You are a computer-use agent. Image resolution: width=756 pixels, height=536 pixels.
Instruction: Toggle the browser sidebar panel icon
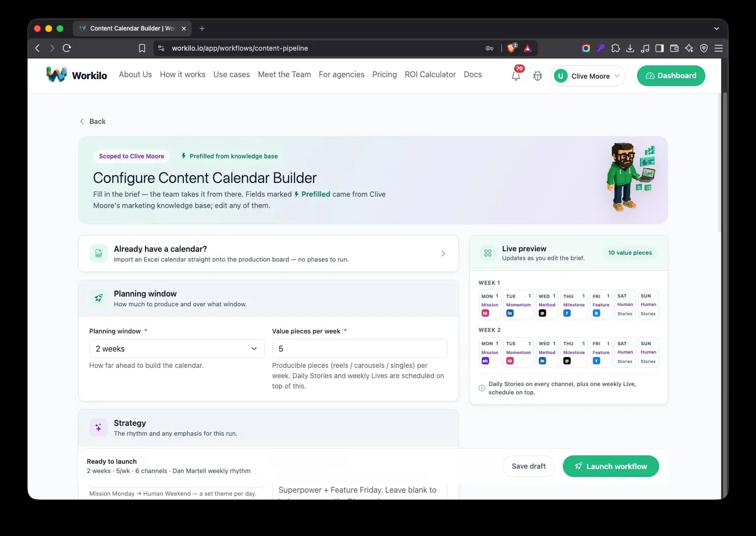coord(660,48)
